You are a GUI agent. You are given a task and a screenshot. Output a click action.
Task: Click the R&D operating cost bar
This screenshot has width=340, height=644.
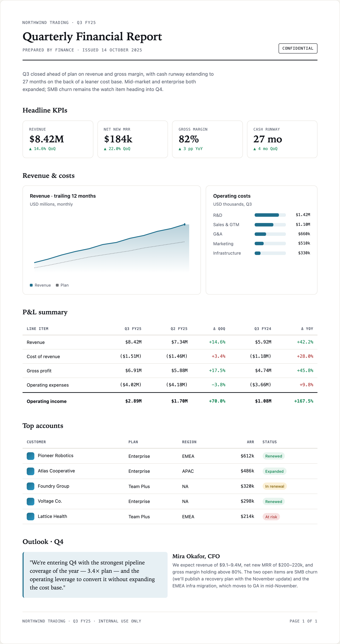click(x=270, y=215)
